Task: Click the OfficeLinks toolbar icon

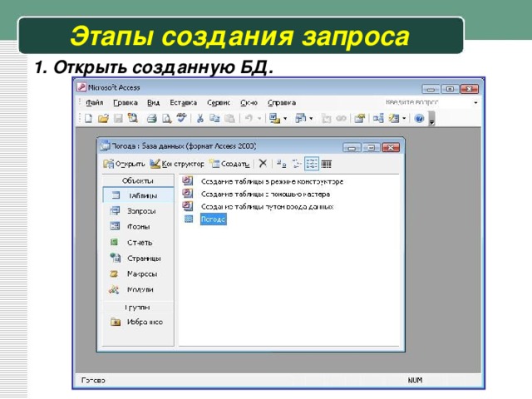Action: pos(274,118)
